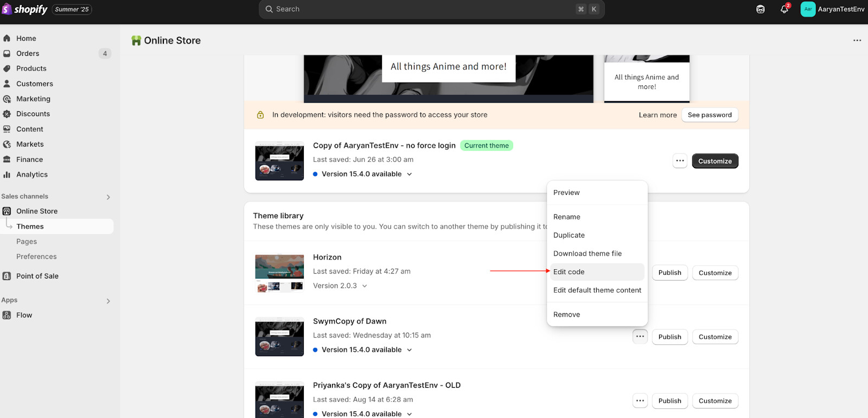The image size is (868, 418).
Task: Open three-dots menu for Priyanka's Copy theme
Action: (640, 401)
